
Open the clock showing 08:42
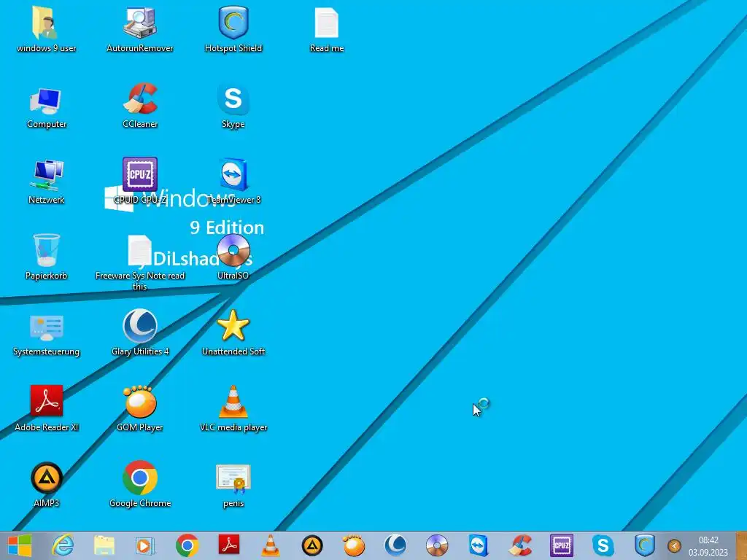pyautogui.click(x=708, y=546)
